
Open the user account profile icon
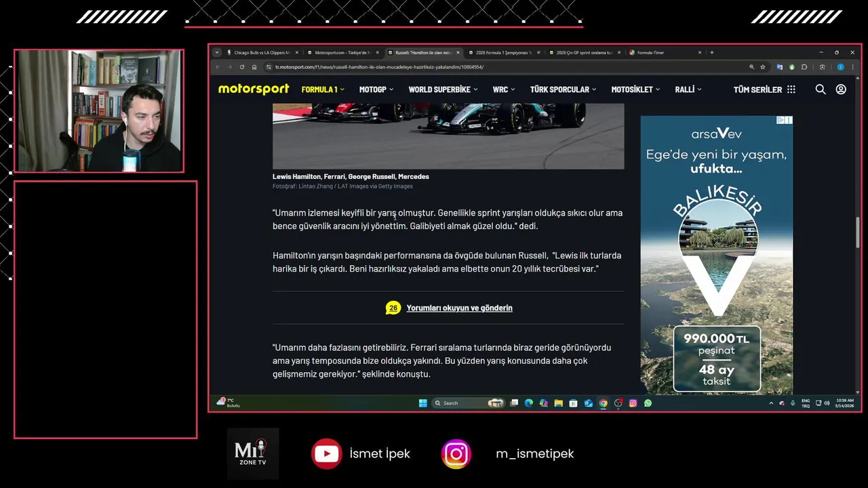[841, 89]
